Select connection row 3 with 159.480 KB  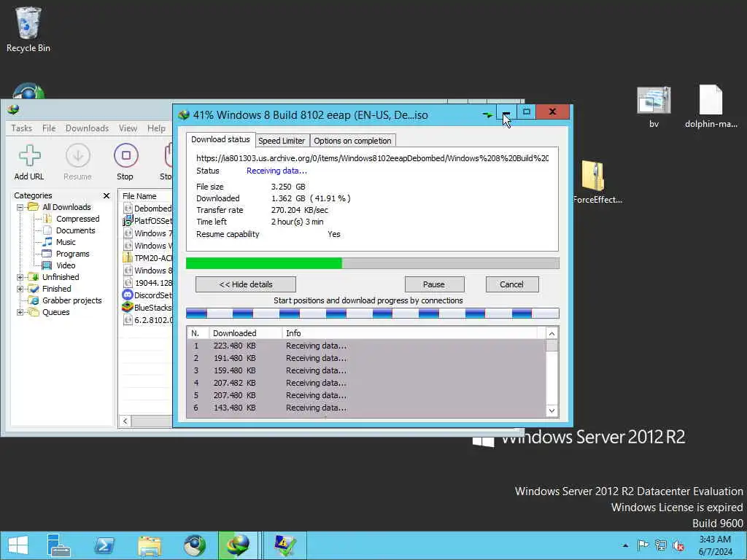point(366,370)
